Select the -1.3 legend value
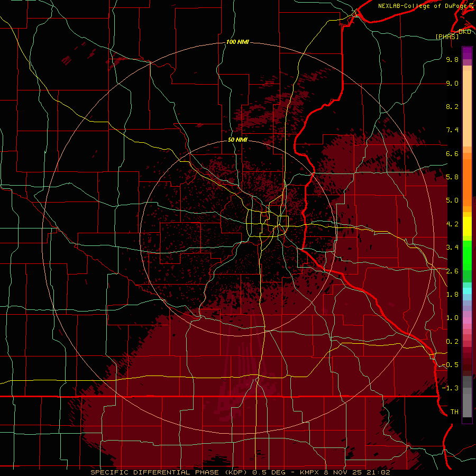The width and height of the screenshot is (476, 476). point(450,388)
